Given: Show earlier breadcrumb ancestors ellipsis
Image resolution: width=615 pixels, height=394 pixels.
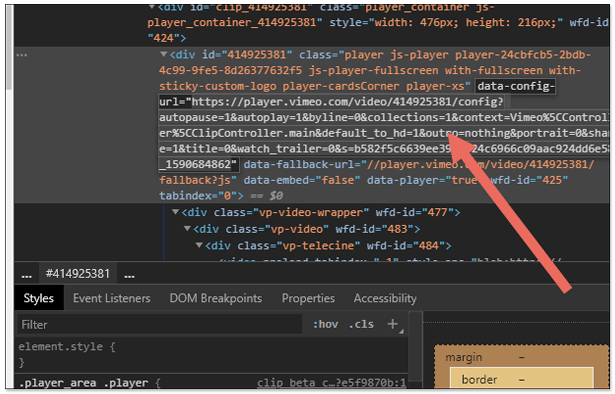Looking at the screenshot, I should click(27, 275).
